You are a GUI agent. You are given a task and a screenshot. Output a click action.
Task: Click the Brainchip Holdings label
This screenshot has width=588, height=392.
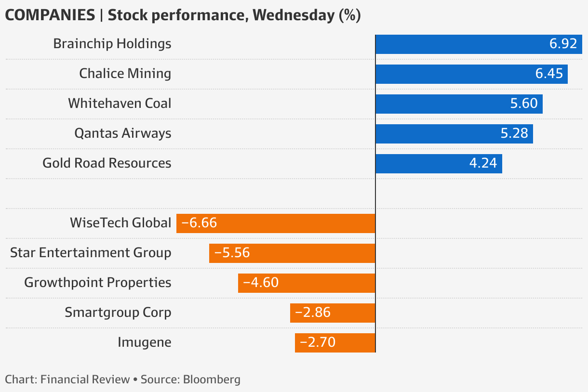(112, 44)
